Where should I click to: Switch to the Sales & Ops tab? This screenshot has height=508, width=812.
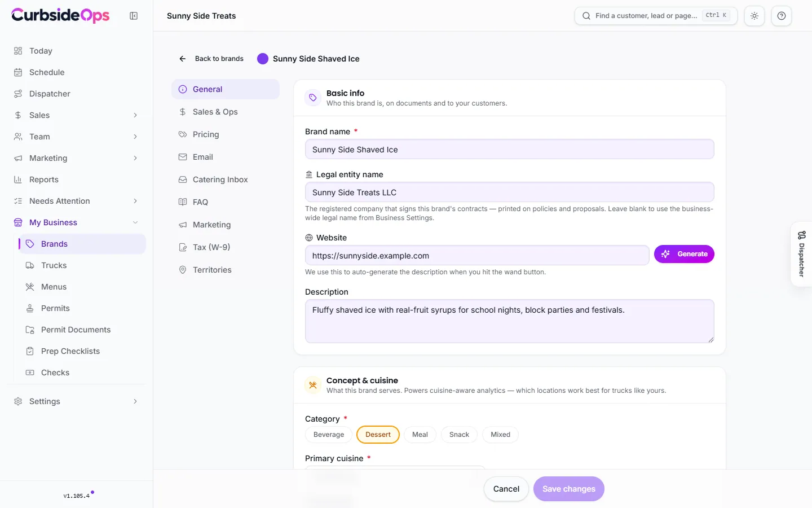coord(226,112)
